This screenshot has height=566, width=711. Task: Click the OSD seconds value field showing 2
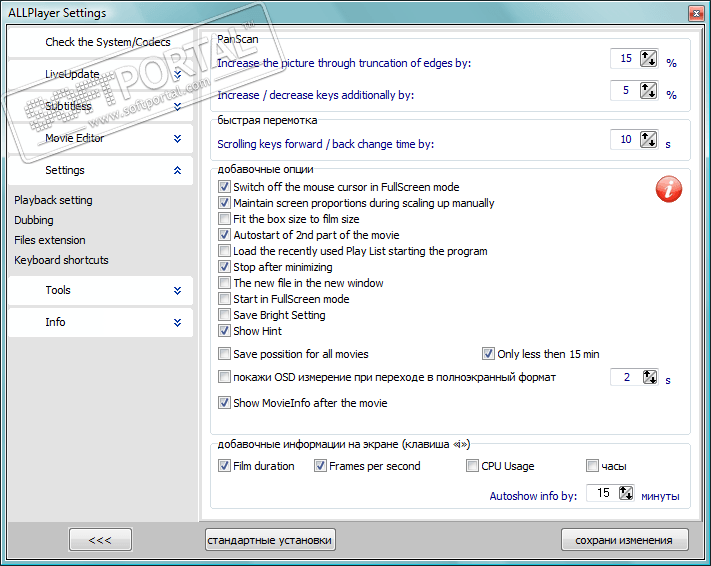[x=626, y=377]
